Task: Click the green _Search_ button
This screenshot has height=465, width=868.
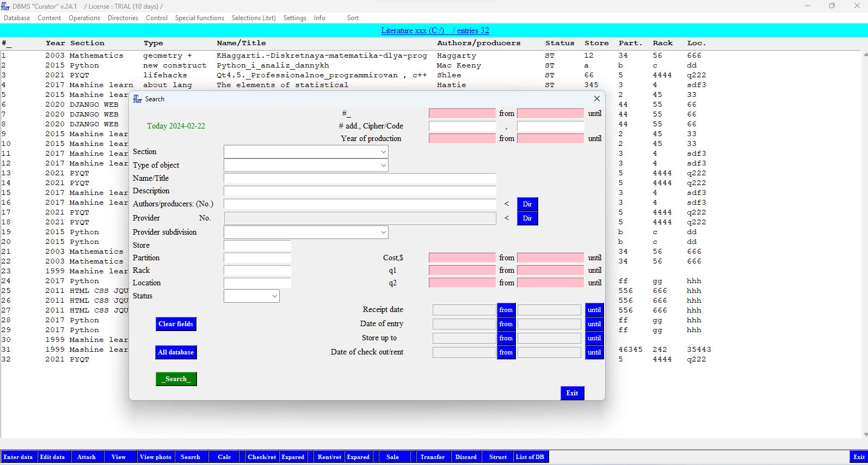Action: point(176,379)
